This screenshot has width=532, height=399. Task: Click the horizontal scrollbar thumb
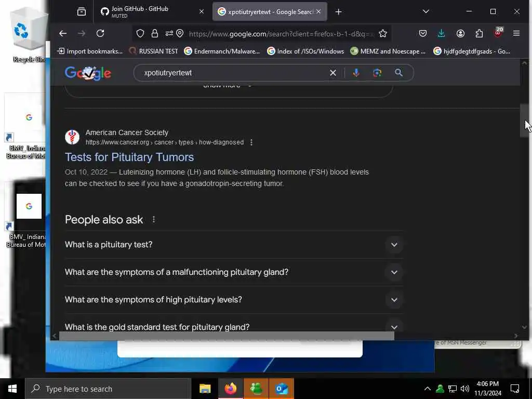tap(227, 336)
